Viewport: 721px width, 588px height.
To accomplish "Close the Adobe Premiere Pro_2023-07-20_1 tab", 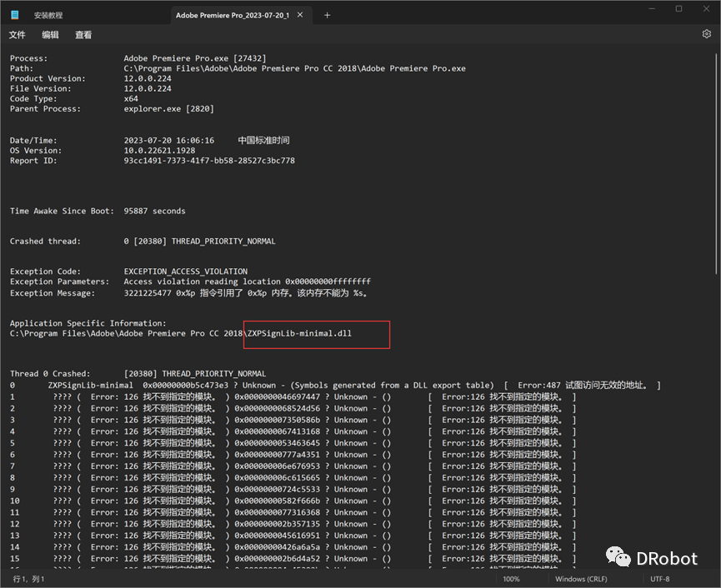I will pyautogui.click(x=300, y=15).
